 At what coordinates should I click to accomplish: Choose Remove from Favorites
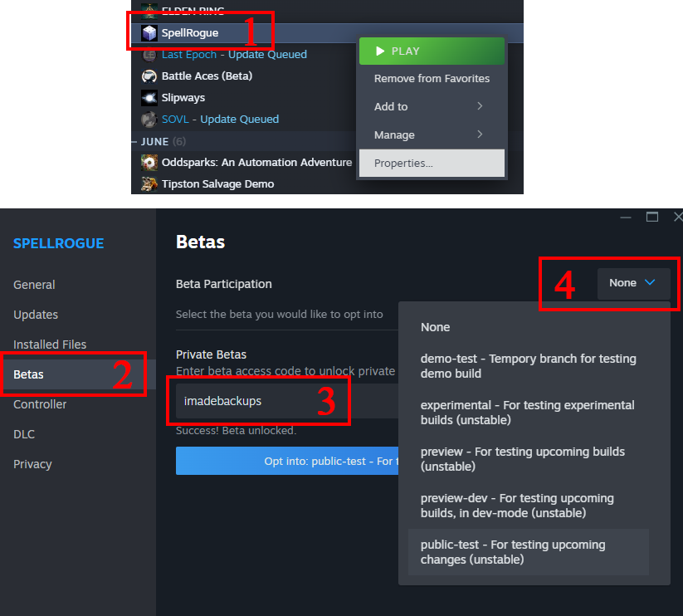432,78
